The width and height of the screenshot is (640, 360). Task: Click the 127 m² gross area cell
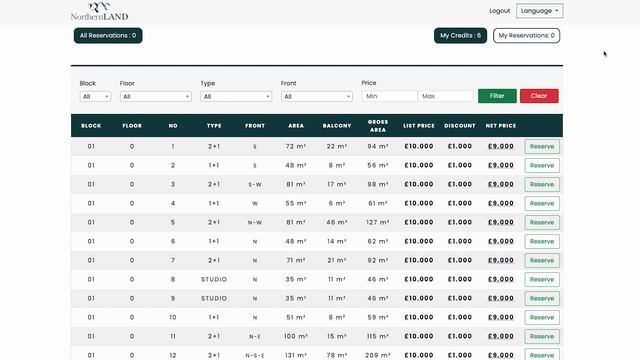pos(378,222)
